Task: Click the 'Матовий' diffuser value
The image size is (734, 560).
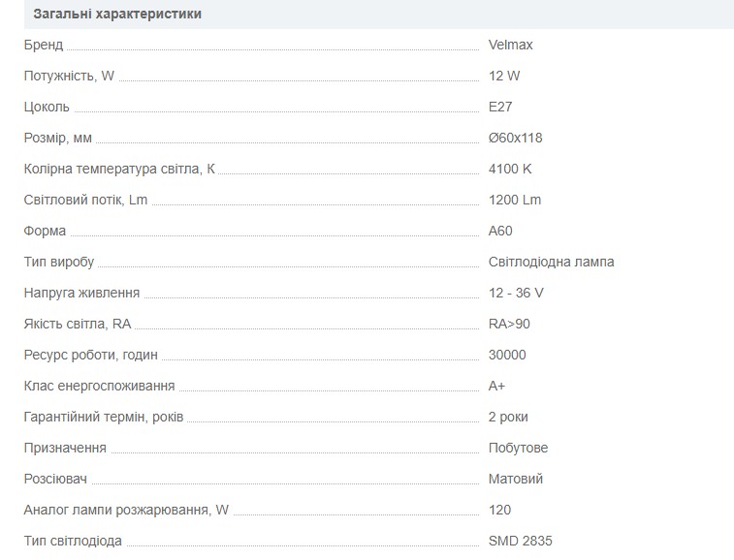Action: 516,479
